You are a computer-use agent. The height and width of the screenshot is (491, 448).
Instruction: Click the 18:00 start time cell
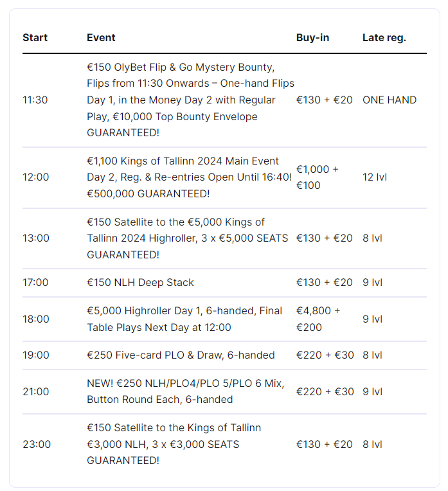35,319
